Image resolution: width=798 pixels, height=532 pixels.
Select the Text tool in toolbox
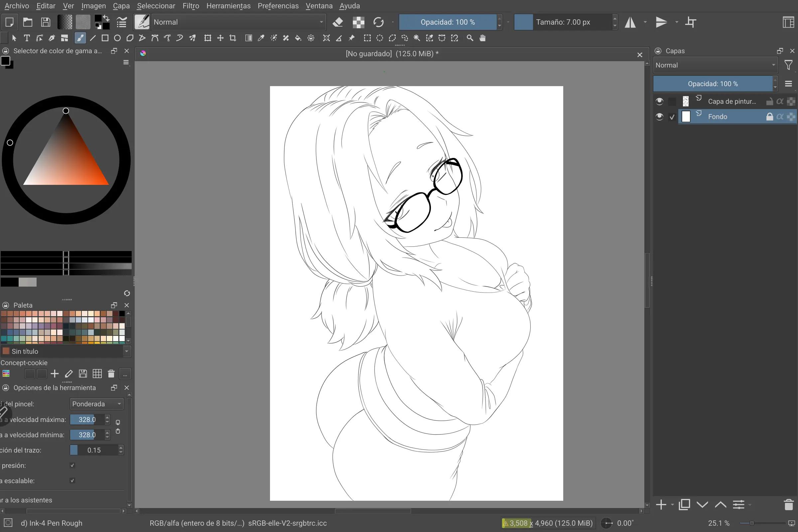(27, 38)
